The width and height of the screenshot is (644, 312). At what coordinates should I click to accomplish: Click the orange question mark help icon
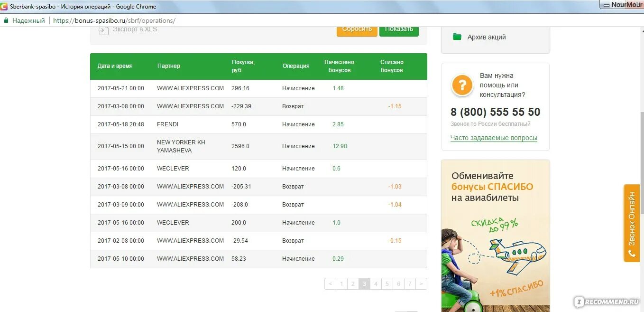coord(462,85)
